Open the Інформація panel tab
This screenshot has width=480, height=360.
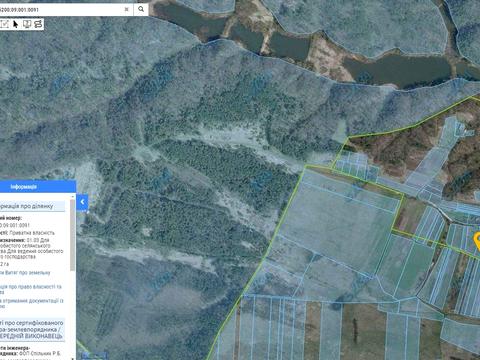37,187
